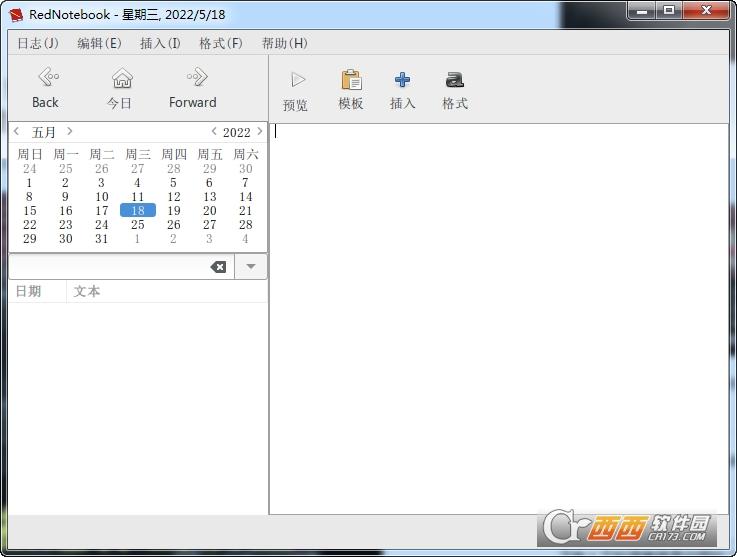Select May 7 in the calendar

coord(245,182)
